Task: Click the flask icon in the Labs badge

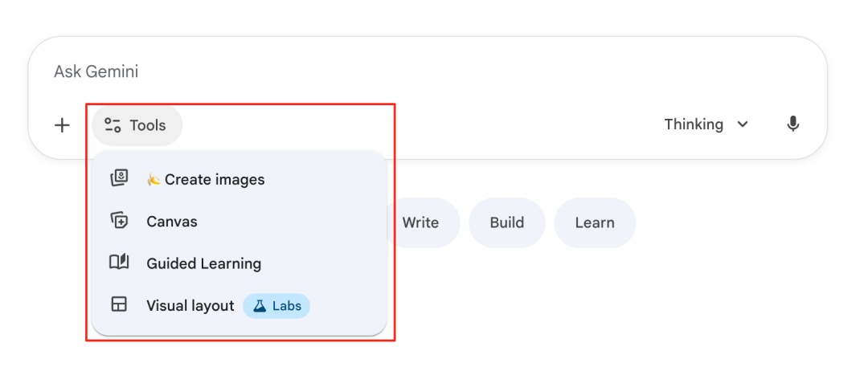Action: pyautogui.click(x=260, y=306)
